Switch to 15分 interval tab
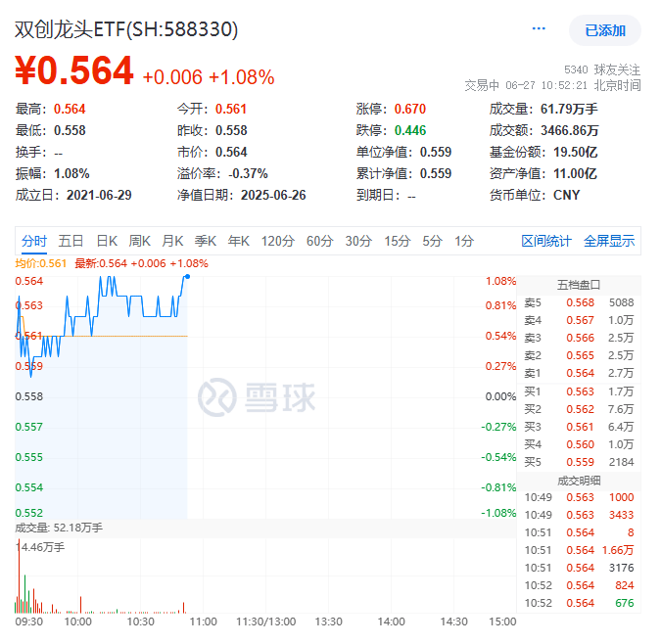 pos(398,241)
